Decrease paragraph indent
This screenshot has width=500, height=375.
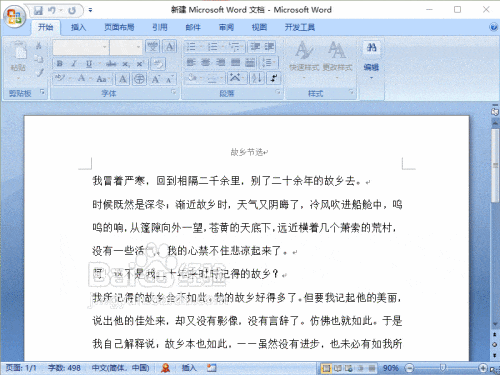[255, 47]
